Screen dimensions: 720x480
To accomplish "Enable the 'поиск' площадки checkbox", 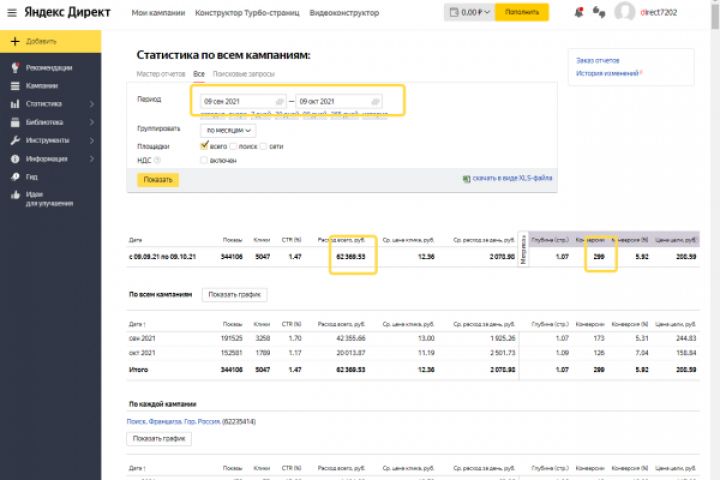I will point(233,146).
